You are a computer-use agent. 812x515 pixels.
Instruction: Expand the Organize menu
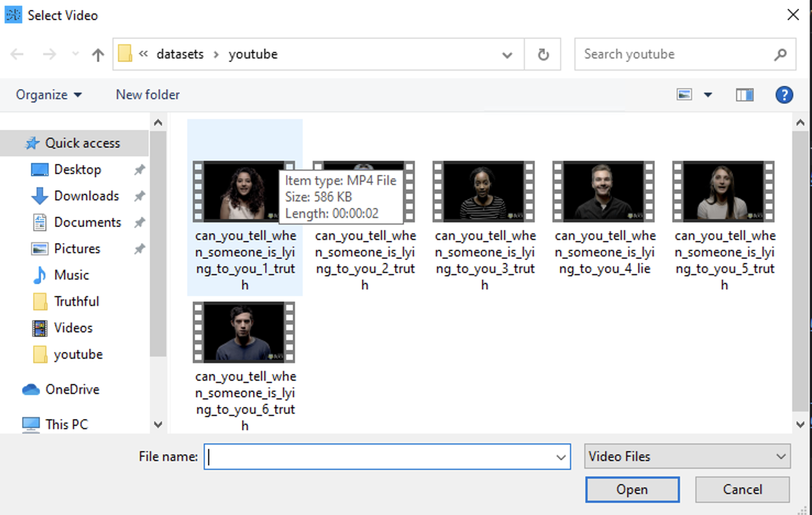(48, 94)
